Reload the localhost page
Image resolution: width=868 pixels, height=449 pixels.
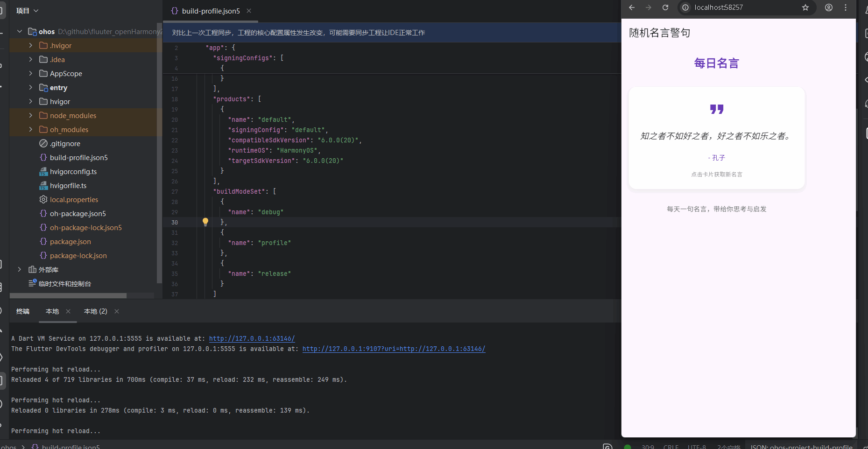click(x=665, y=7)
